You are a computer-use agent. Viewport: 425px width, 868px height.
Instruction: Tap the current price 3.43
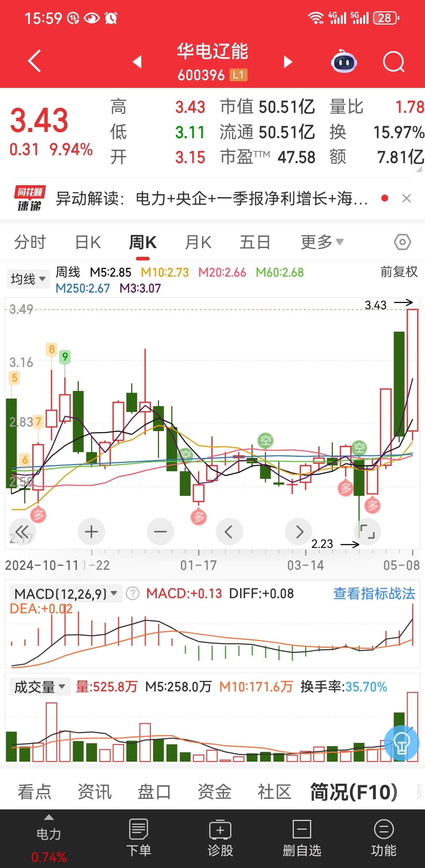coord(39,120)
